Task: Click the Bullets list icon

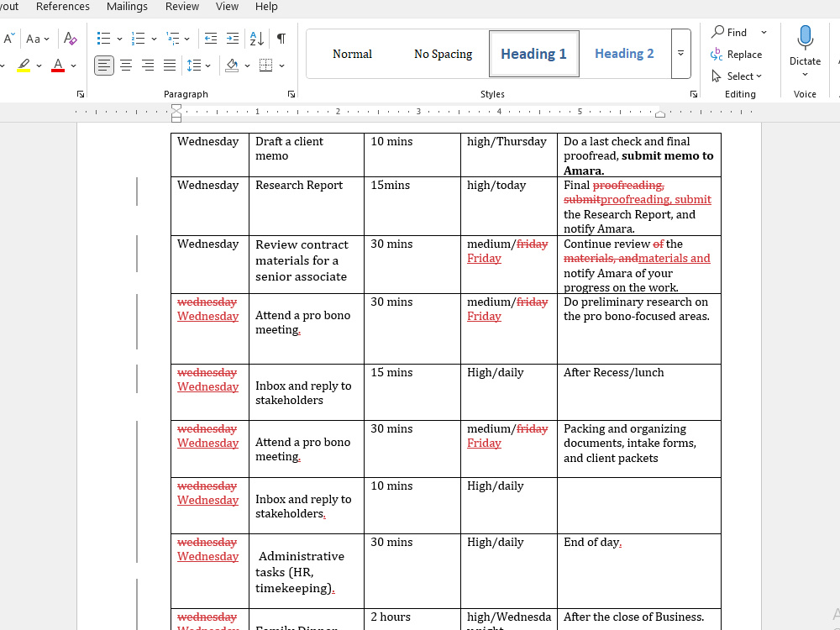Action: pyautogui.click(x=103, y=39)
